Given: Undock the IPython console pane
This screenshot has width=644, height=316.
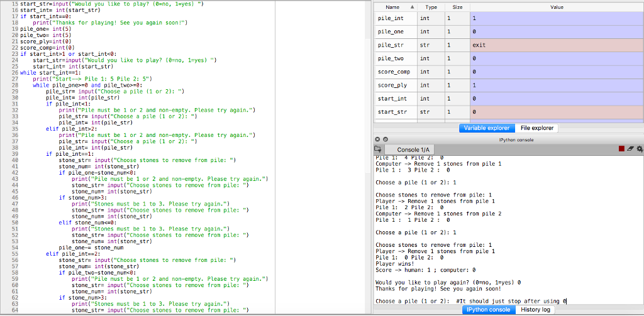Looking at the screenshot, I should tap(386, 139).
